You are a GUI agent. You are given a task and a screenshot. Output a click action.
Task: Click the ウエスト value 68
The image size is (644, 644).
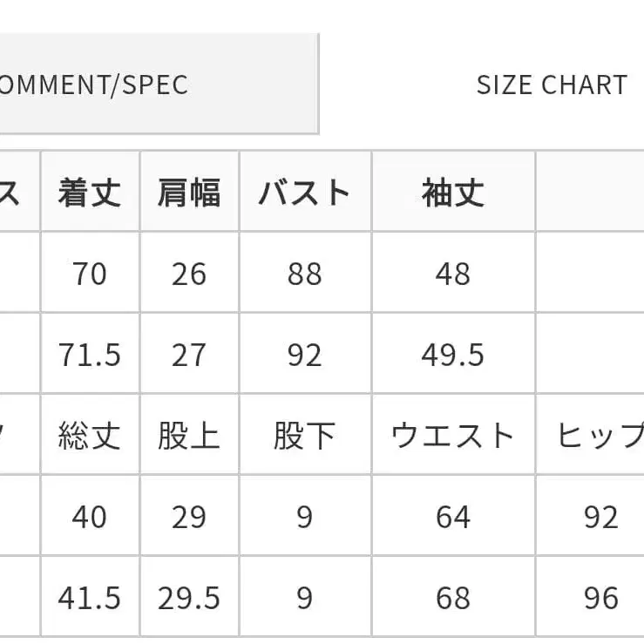[452, 599]
